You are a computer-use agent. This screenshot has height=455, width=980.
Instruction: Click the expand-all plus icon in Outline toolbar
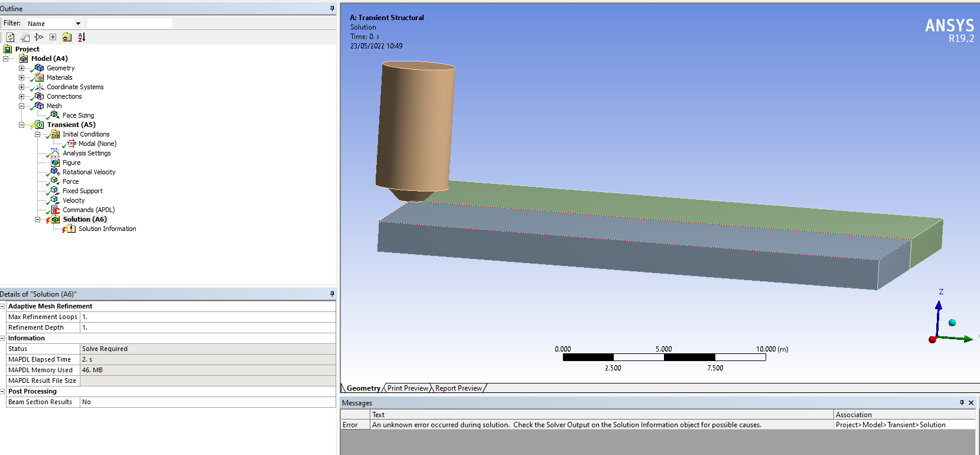click(x=53, y=37)
